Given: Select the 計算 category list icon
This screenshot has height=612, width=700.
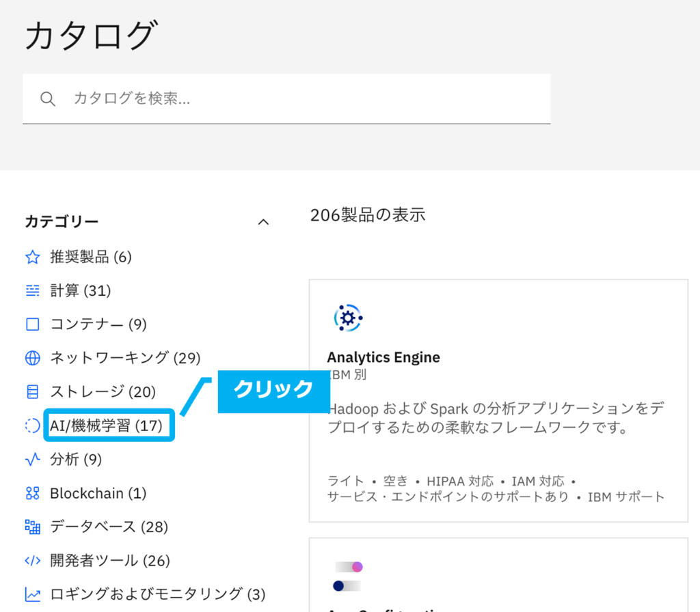Looking at the screenshot, I should coord(32,290).
